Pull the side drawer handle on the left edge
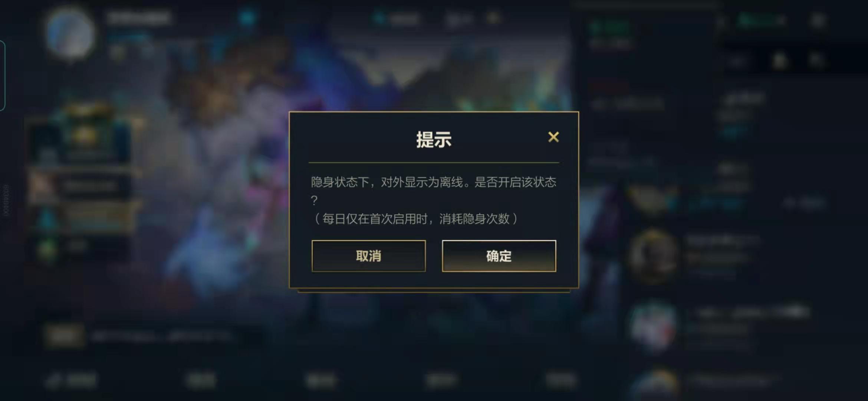The image size is (868, 401). coord(2,75)
